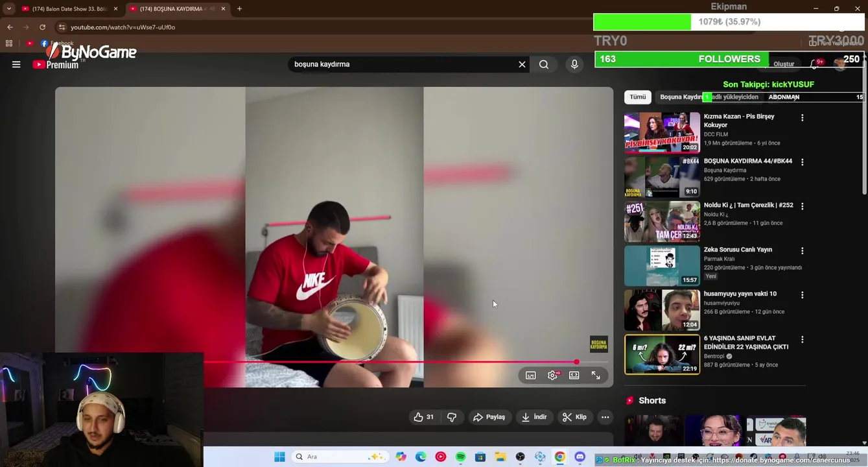Dislike the video with thumbs-down
This screenshot has width=868, height=467.
pyautogui.click(x=452, y=417)
